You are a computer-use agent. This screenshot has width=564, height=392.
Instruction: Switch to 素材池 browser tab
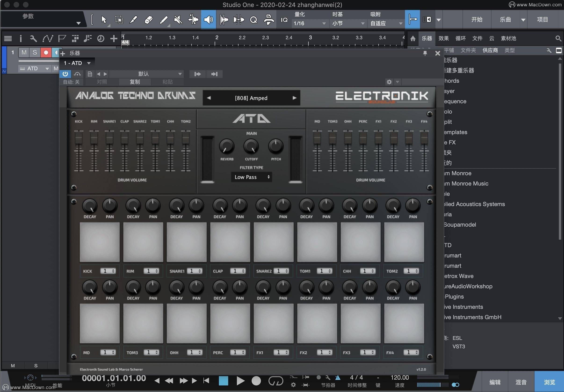tap(508, 38)
